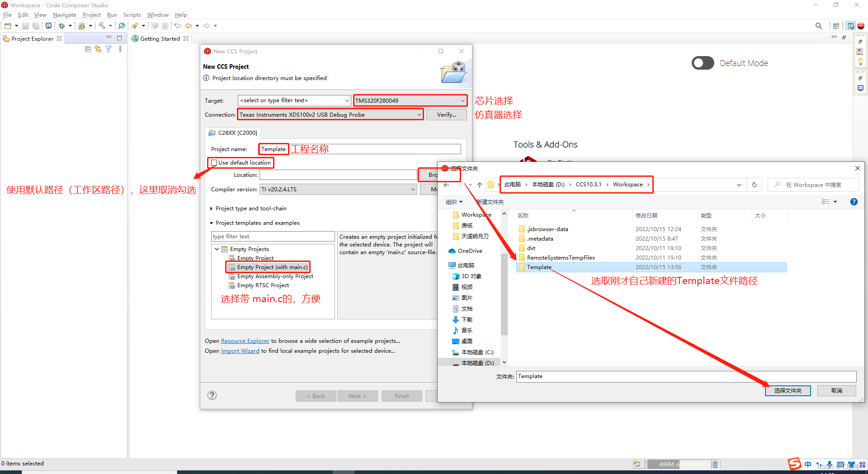The height and width of the screenshot is (474, 868).
Task: Select the C28XX [C2000] tab
Action: point(233,133)
